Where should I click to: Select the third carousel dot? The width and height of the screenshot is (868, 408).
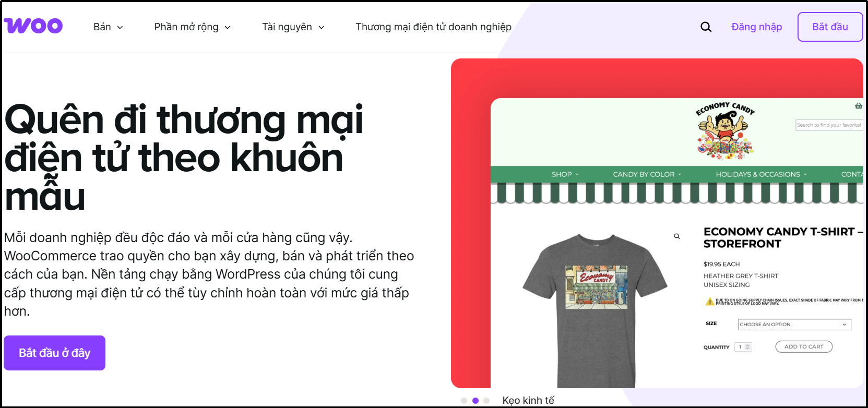click(486, 401)
